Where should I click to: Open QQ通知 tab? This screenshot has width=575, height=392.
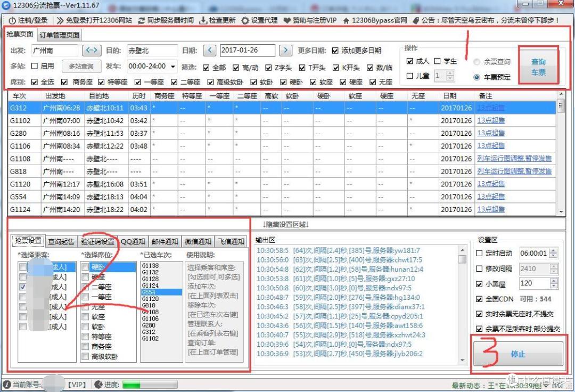pyautogui.click(x=133, y=241)
